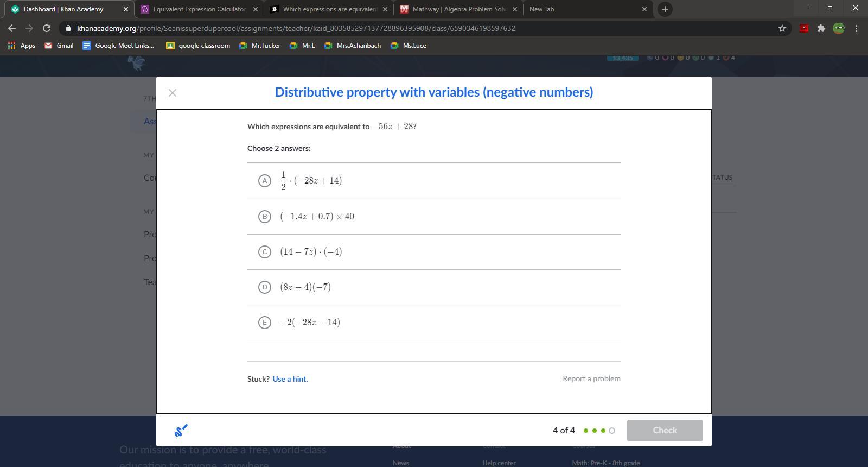Image resolution: width=868 pixels, height=467 pixels.
Task: Open the Ms.Luce bookmark
Action: (x=409, y=46)
